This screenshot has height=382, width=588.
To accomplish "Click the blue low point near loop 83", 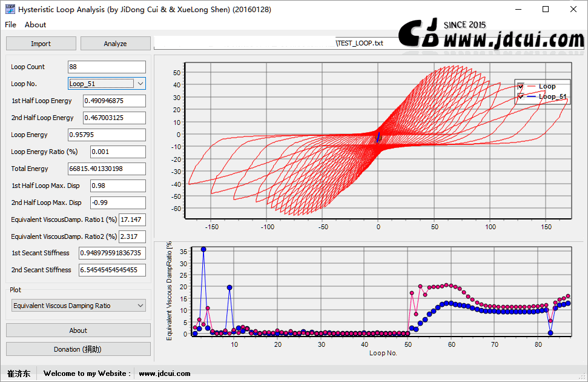I will [550, 333].
